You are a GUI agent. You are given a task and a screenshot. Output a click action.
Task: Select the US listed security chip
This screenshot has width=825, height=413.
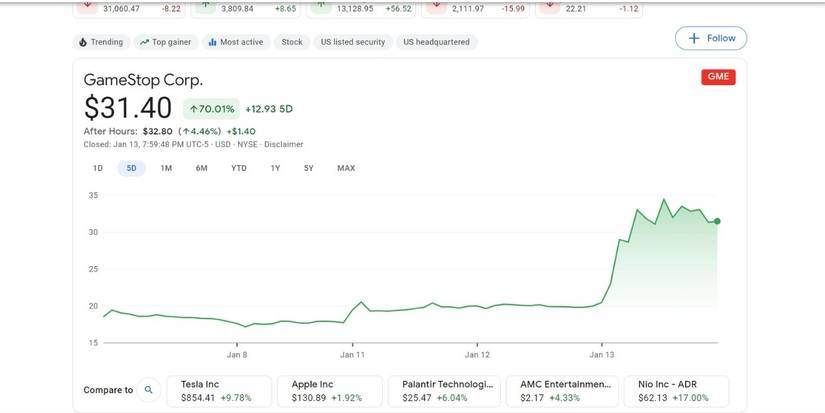353,42
